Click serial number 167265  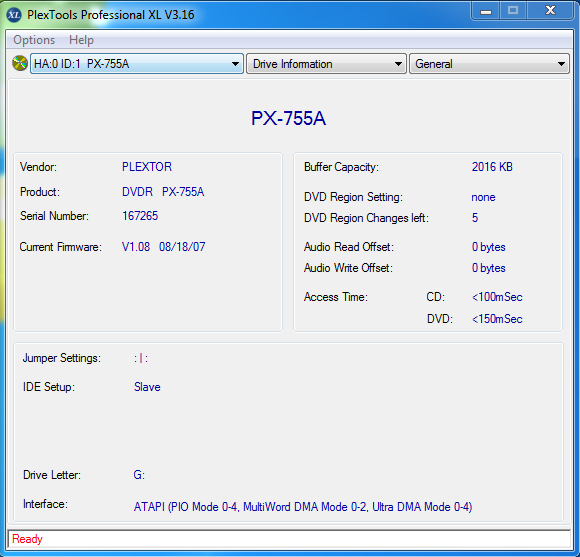click(140, 216)
